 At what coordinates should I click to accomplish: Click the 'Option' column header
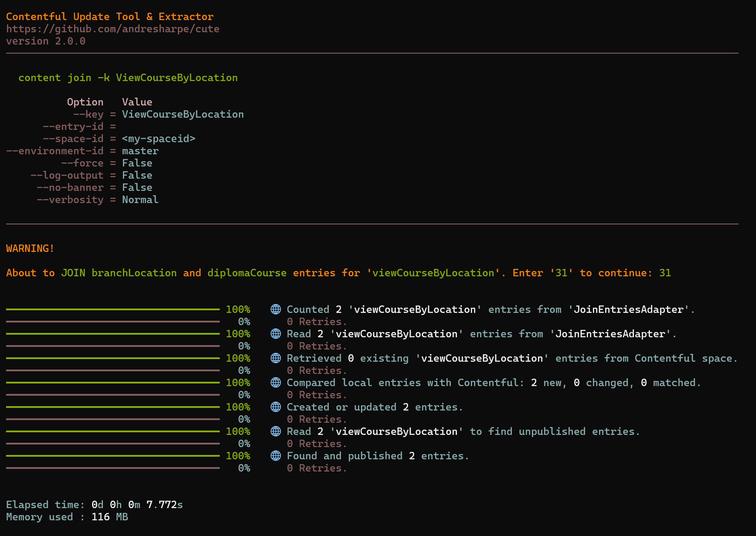(x=85, y=102)
